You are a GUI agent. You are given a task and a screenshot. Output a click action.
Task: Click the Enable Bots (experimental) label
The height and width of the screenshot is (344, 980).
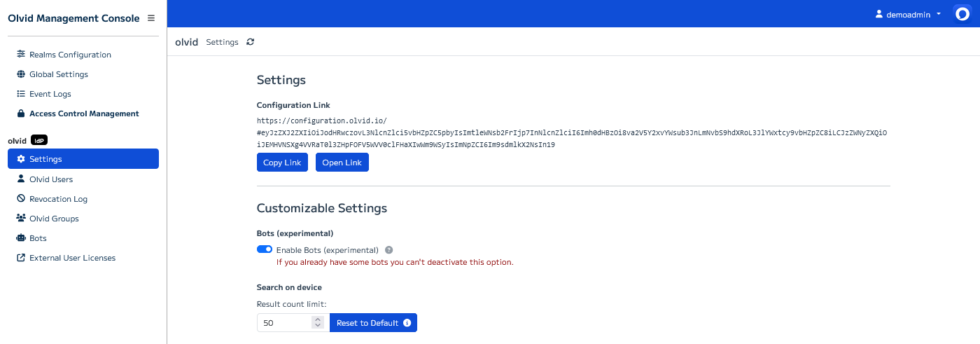point(328,250)
